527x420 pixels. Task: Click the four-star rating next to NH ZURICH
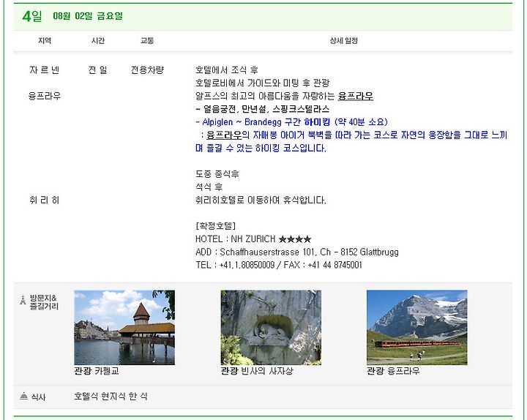coord(295,239)
